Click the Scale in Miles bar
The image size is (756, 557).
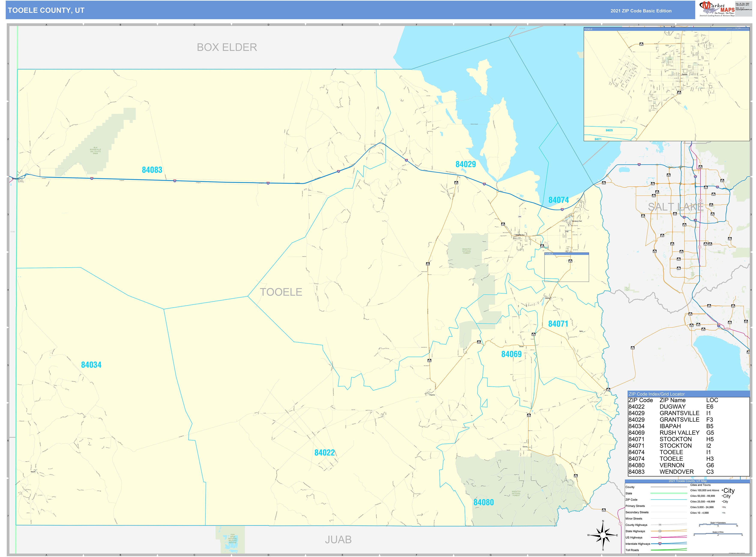[x=718, y=534]
